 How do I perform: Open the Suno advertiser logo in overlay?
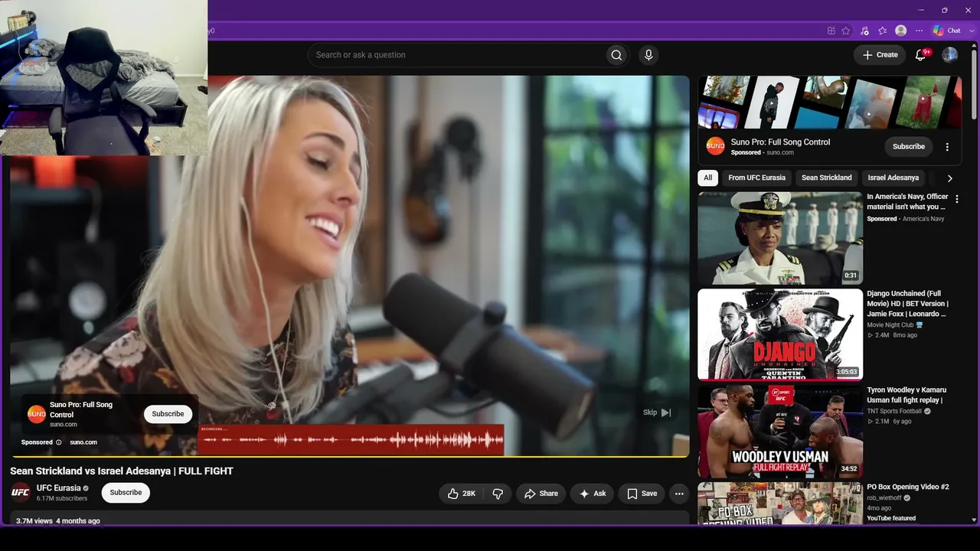37,414
